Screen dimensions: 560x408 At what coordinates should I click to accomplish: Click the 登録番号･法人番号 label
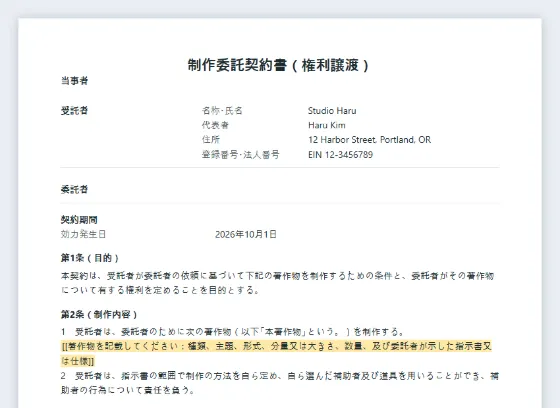coord(241,155)
